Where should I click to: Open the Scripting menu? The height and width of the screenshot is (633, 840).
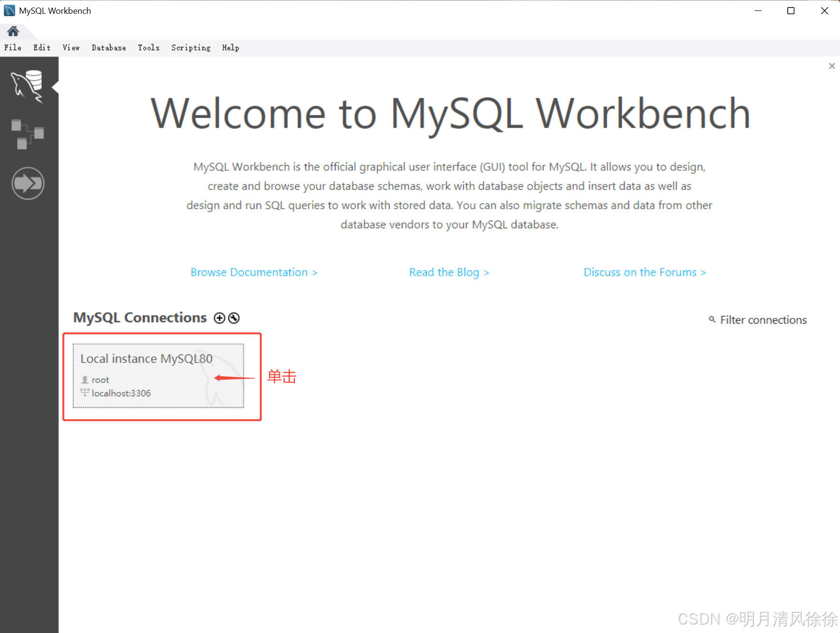(x=191, y=47)
